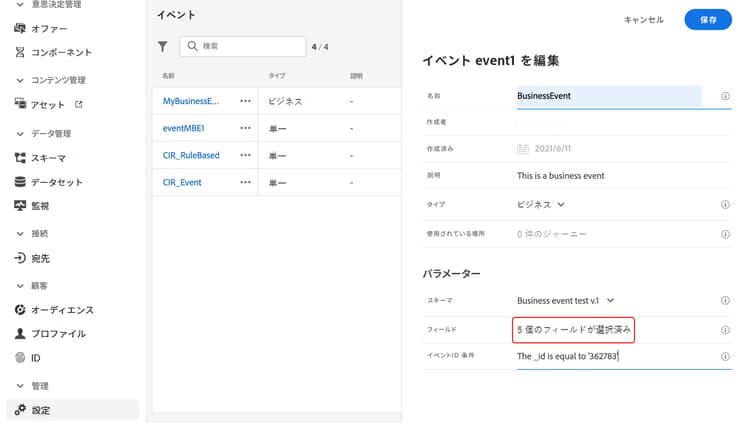Collapse the 管理 sidebar section
The width and height of the screenshot is (750, 423).
tap(20, 386)
